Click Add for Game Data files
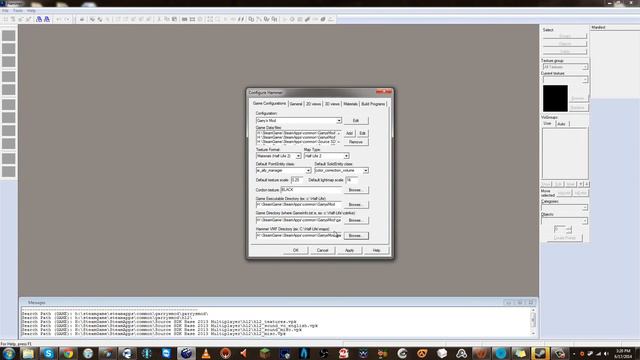The width and height of the screenshot is (640, 360). 349,133
